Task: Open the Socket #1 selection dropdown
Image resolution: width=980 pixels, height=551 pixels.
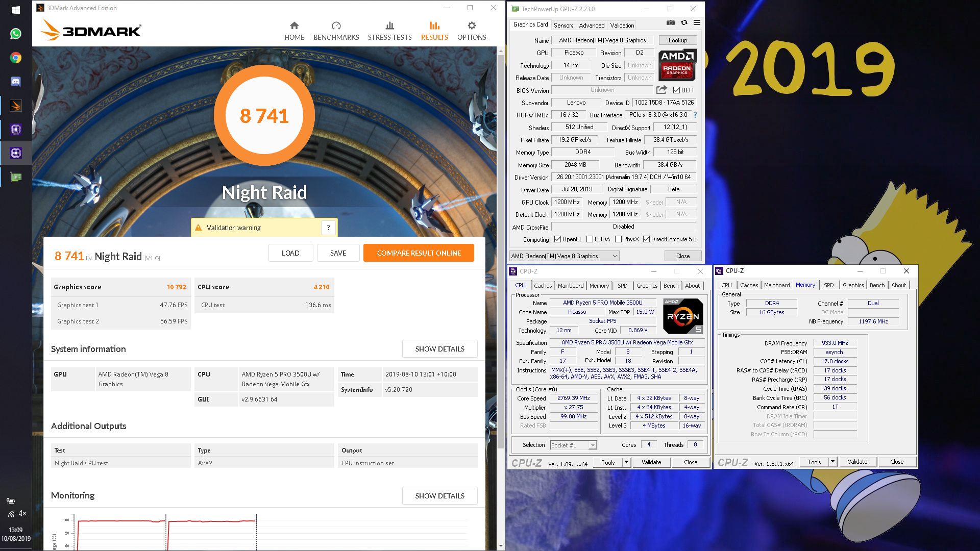Action: 592,445
